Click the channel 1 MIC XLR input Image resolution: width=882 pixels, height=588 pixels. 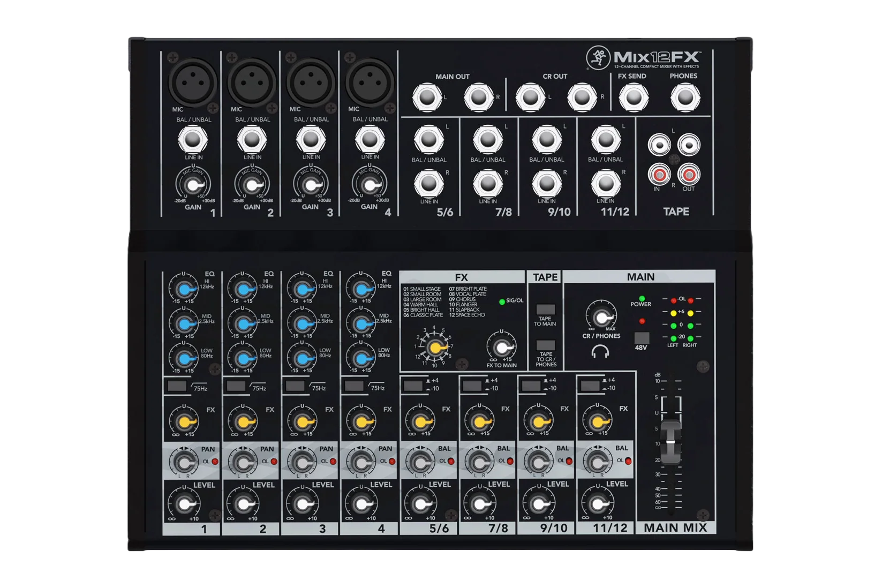[x=193, y=83]
